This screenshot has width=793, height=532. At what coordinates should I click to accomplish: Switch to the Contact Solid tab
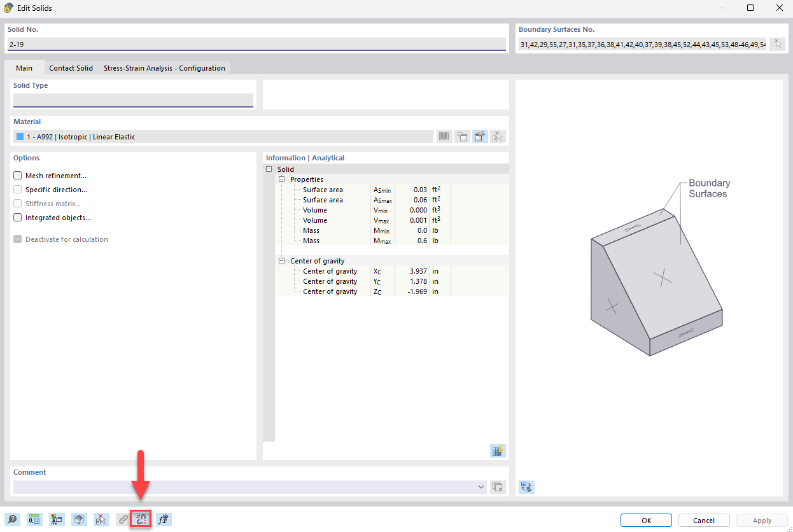click(x=71, y=67)
